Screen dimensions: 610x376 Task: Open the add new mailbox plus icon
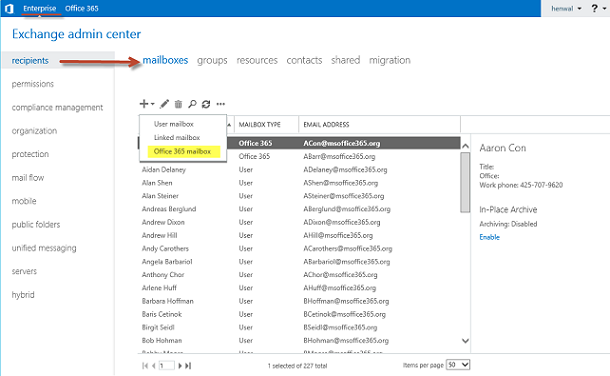point(144,104)
